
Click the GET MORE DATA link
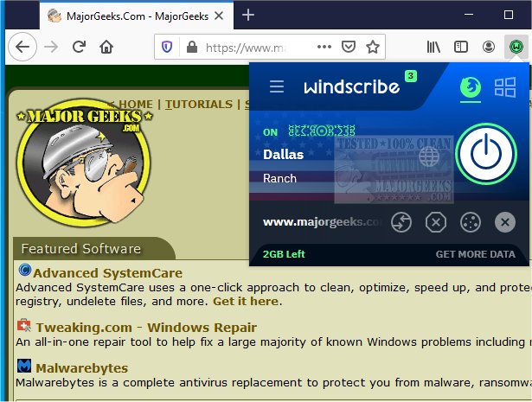(475, 254)
